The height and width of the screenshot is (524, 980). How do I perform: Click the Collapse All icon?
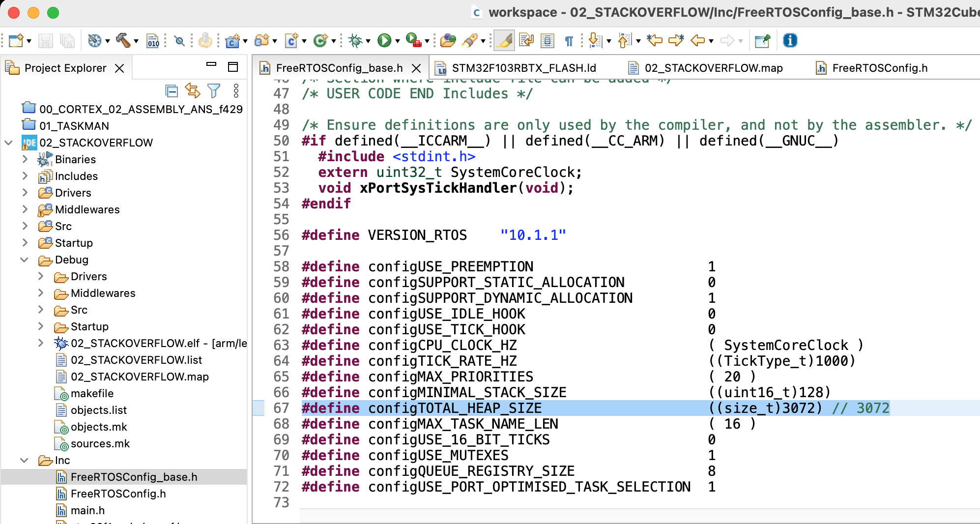tap(171, 90)
